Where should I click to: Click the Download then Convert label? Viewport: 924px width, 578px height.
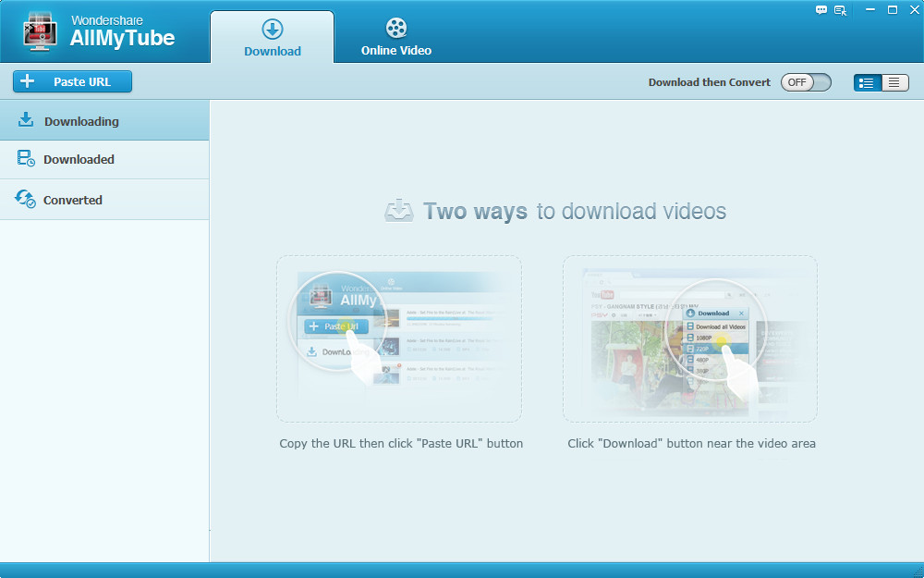pyautogui.click(x=710, y=82)
